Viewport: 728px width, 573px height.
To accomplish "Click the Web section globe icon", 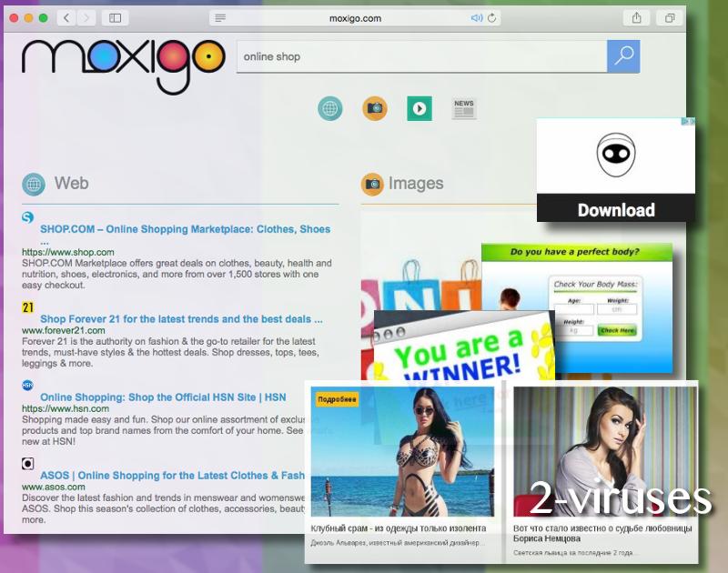I will [x=34, y=185].
